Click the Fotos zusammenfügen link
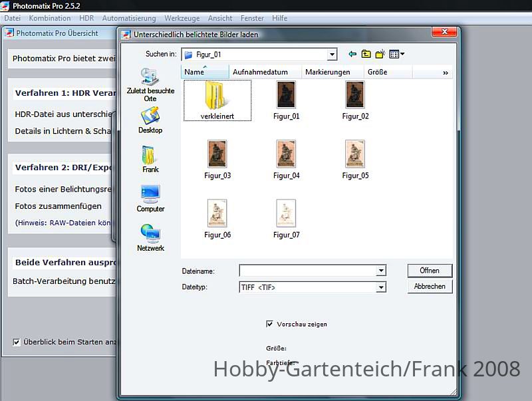The width and height of the screenshot is (532, 401). [58, 206]
